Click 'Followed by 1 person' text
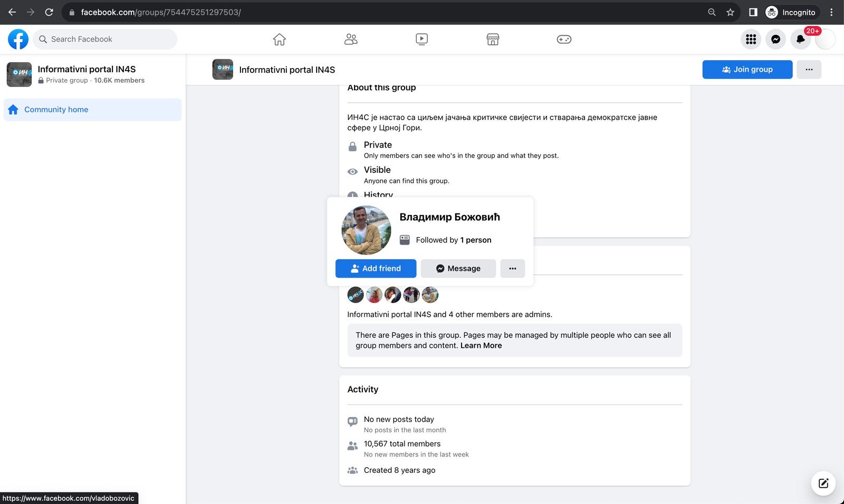The image size is (844, 504). tap(454, 240)
